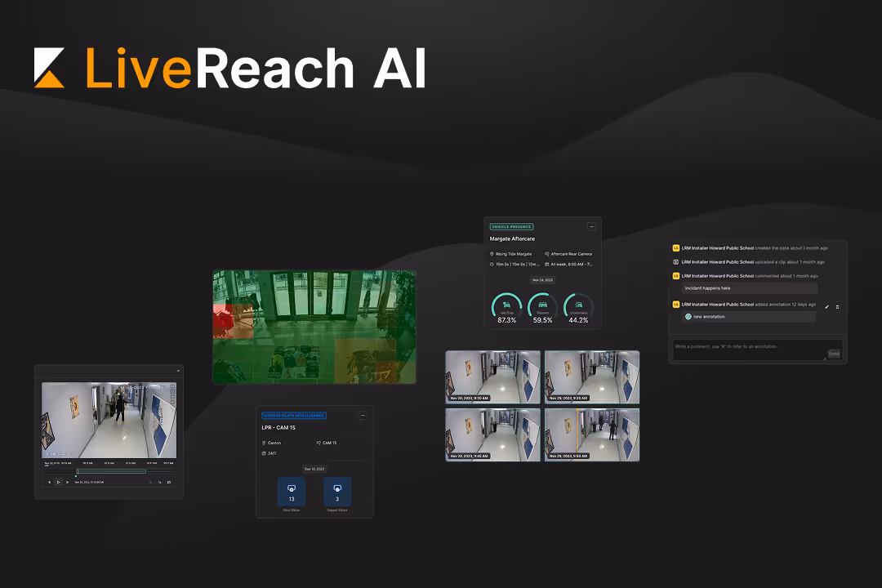Click the camera icon next to Aftercare Rear Camera
Image resolution: width=882 pixels, height=588 pixels.
pos(547,254)
